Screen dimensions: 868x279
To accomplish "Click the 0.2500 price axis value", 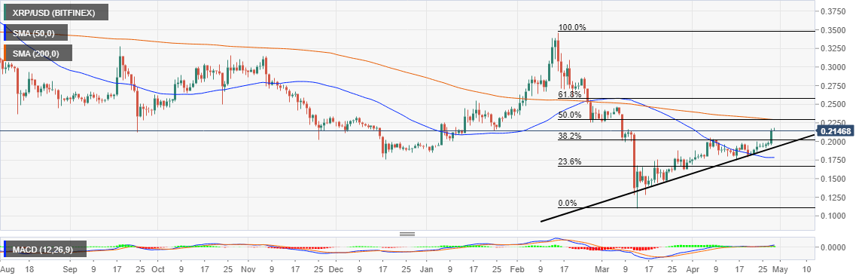I will coord(834,104).
